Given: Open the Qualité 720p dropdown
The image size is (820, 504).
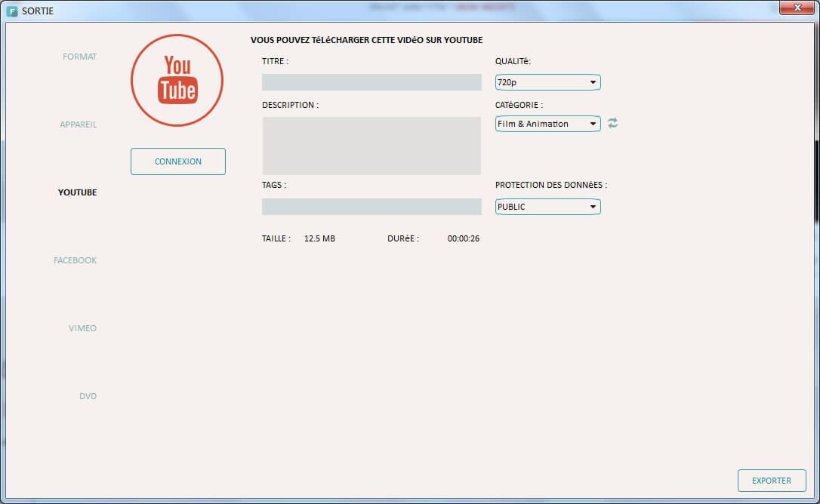Looking at the screenshot, I should 547,82.
